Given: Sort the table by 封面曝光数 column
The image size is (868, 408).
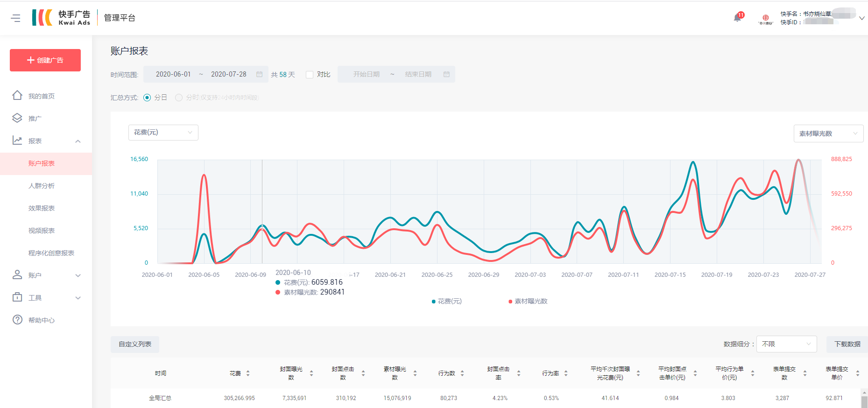Looking at the screenshot, I should [311, 373].
